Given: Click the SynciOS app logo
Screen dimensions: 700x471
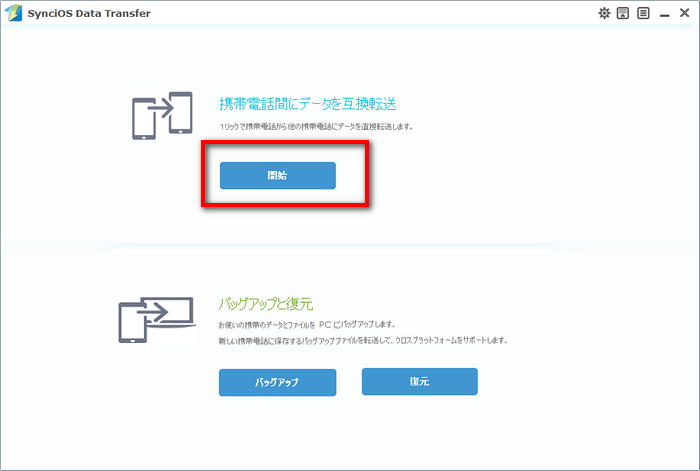Looking at the screenshot, I should (13, 13).
